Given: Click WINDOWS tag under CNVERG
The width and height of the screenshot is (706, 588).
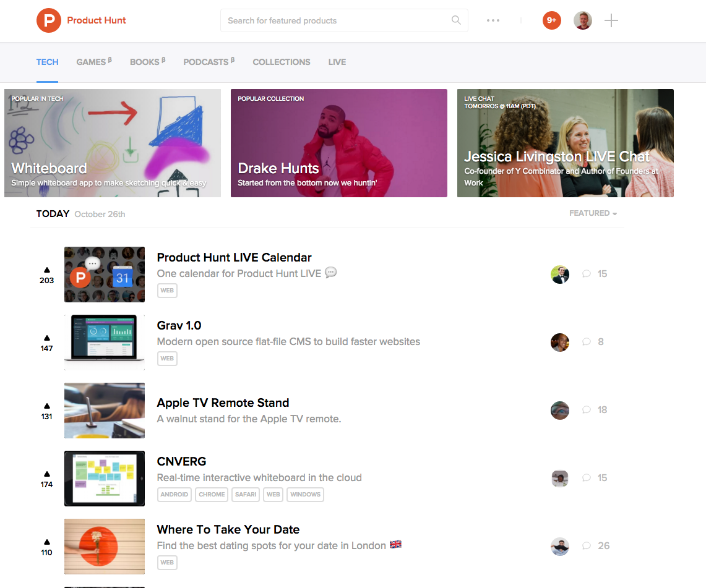Looking at the screenshot, I should point(305,495).
